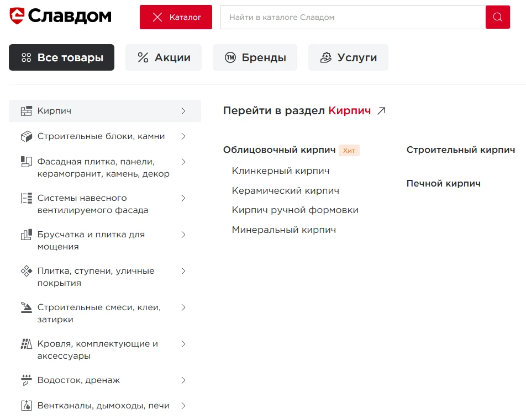
Task: Click the roof icon beside Кровля
Action: pyautogui.click(x=27, y=344)
